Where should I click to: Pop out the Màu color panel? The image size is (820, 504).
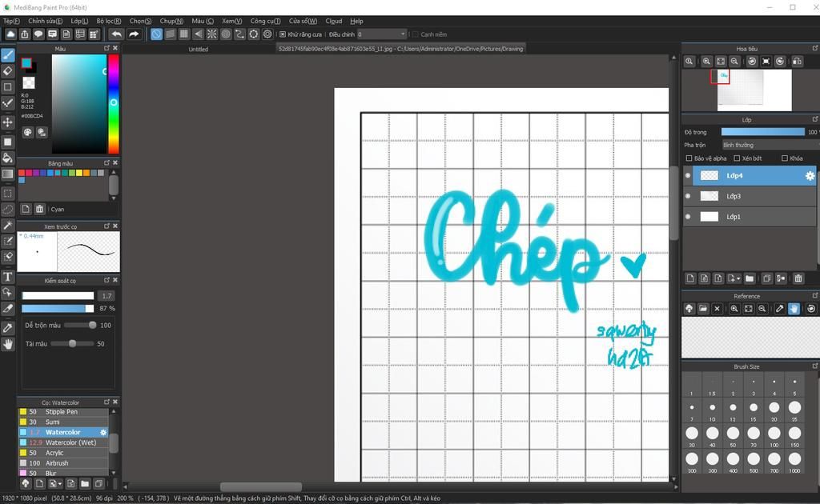point(107,48)
